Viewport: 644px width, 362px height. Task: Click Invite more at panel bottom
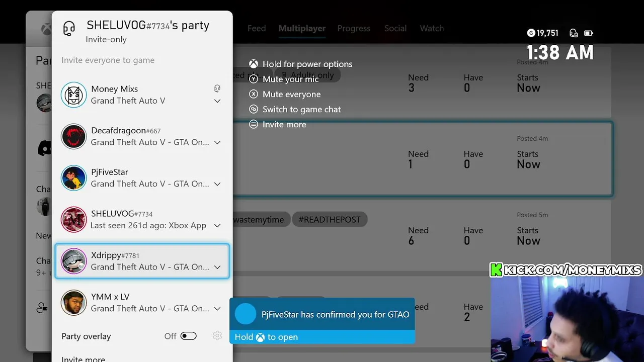point(84,358)
